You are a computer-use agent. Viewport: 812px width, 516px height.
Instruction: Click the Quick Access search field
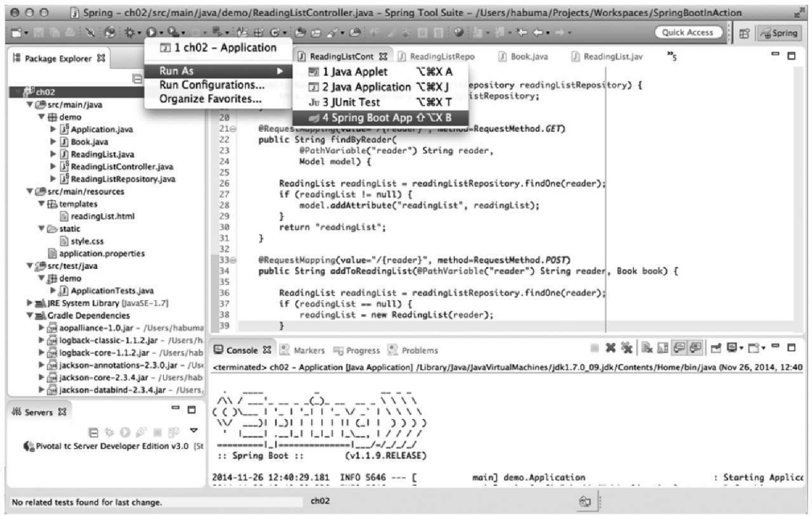coord(688,32)
